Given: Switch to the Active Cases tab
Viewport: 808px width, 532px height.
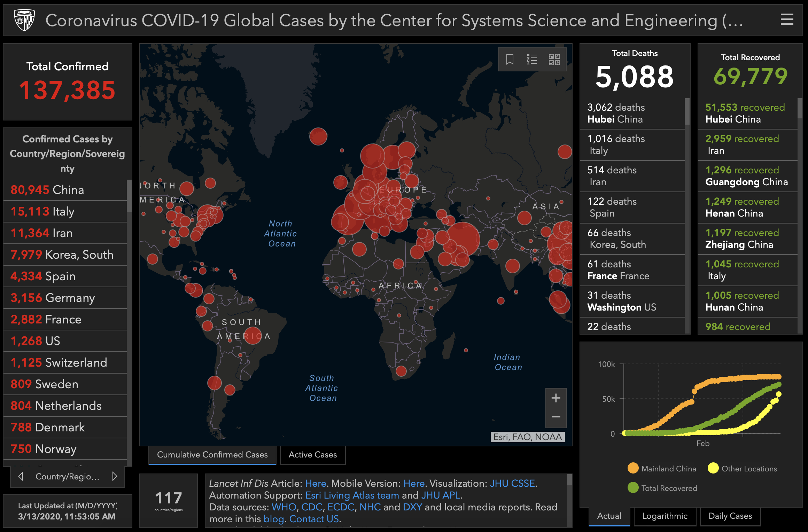Looking at the screenshot, I should 312,455.
